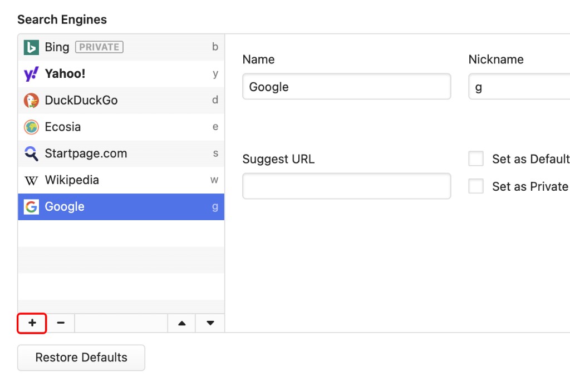Click the Startpage.com magnifier icon
The image size is (570, 392).
pos(31,153)
